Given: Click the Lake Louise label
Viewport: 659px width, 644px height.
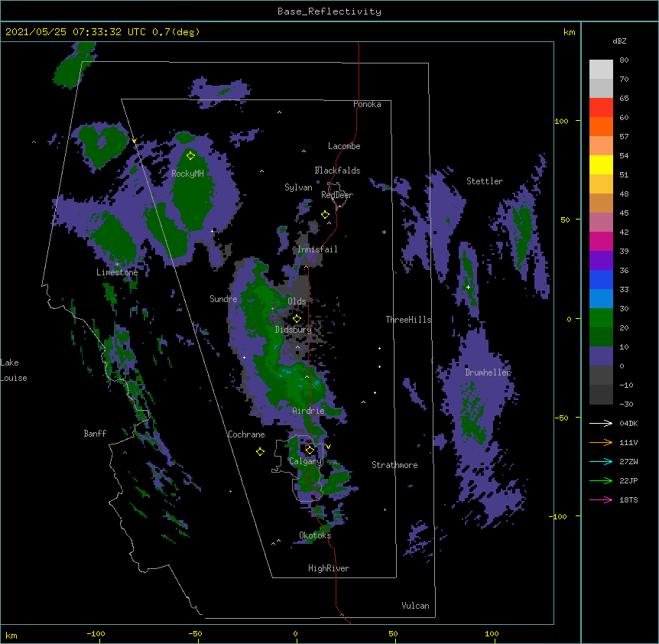Looking at the screenshot, I should click(14, 370).
